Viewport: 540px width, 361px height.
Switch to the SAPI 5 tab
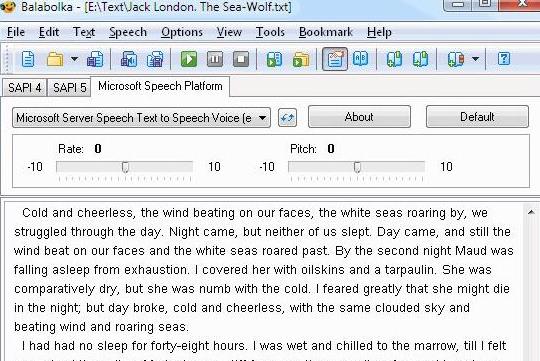pyautogui.click(x=69, y=88)
